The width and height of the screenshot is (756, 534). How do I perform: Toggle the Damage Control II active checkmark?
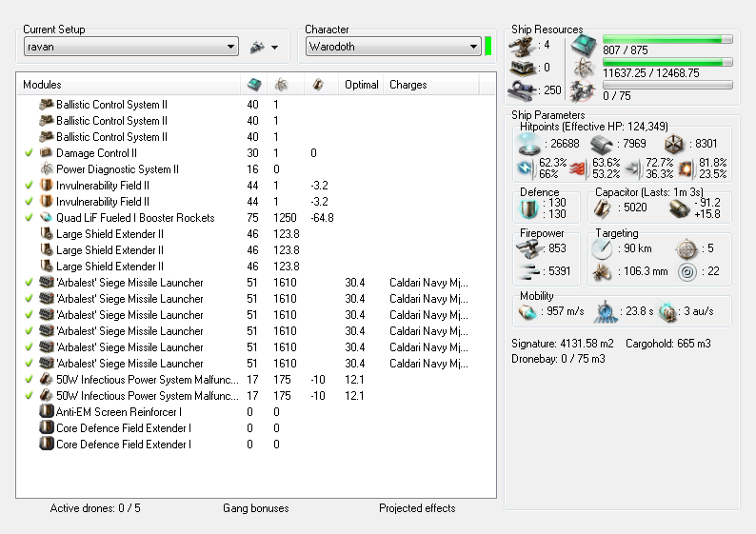pyautogui.click(x=30, y=153)
